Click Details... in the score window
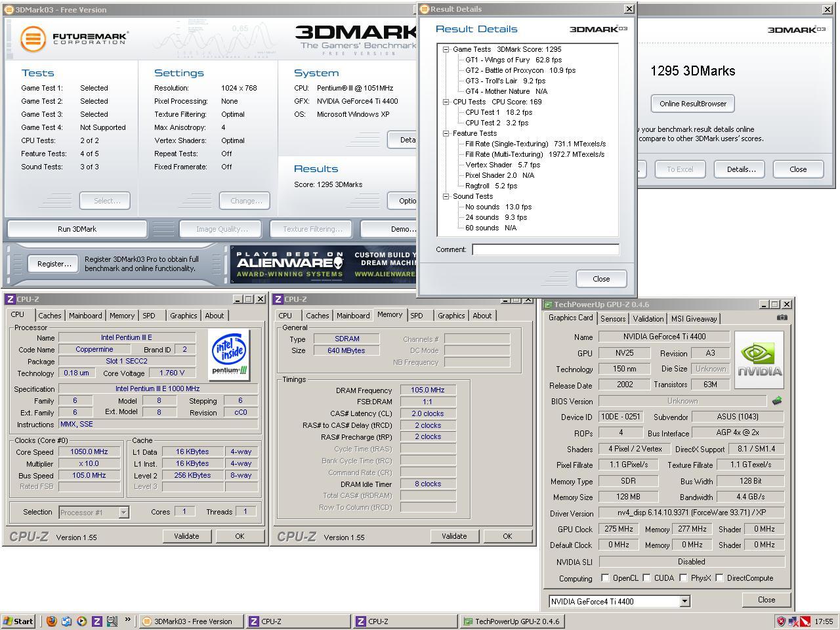This screenshot has width=840, height=630. (741, 169)
